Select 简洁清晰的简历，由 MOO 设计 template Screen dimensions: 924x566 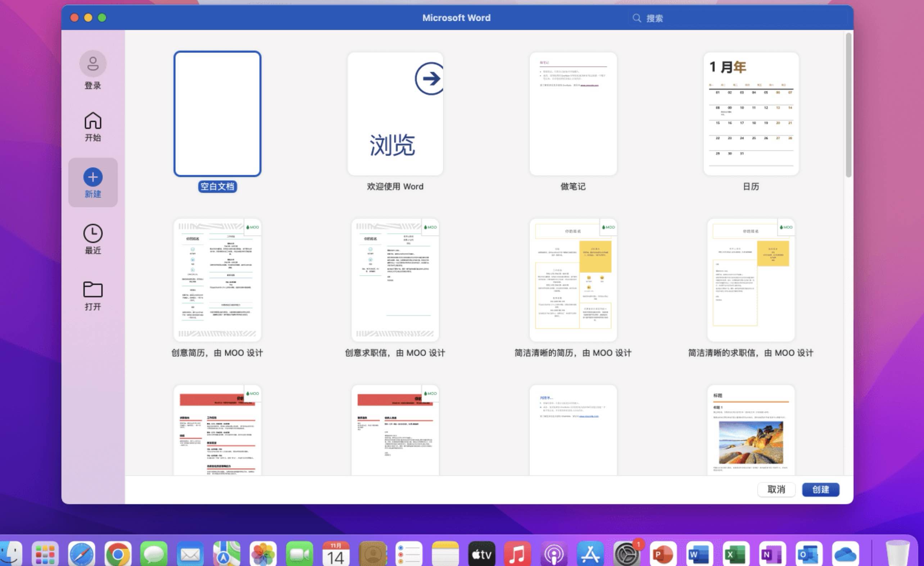click(573, 280)
